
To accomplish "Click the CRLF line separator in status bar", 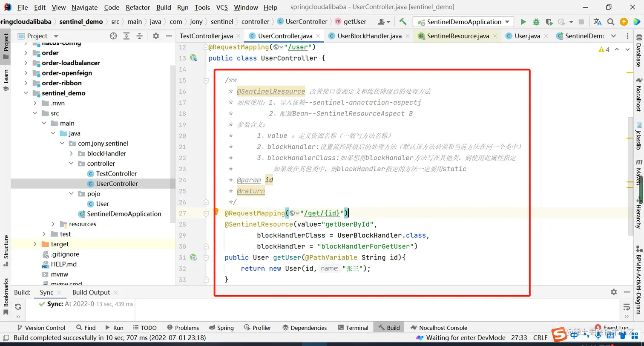I will click(540, 337).
